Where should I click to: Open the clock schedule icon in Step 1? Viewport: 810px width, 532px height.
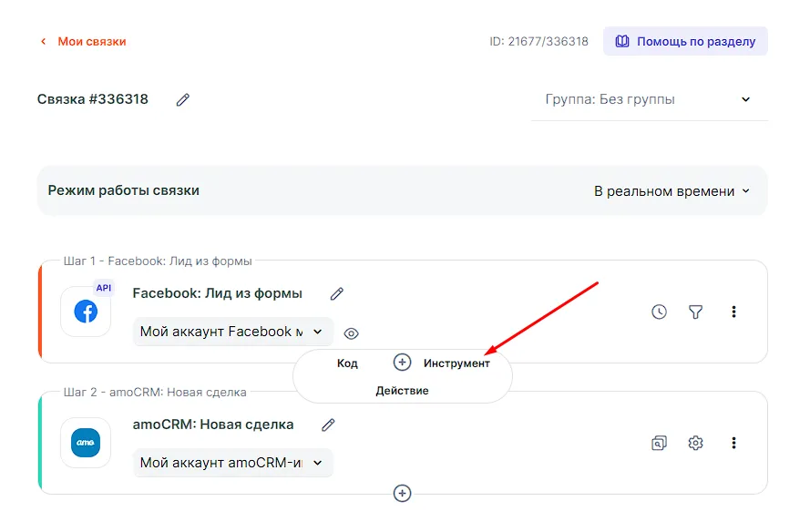tap(659, 312)
